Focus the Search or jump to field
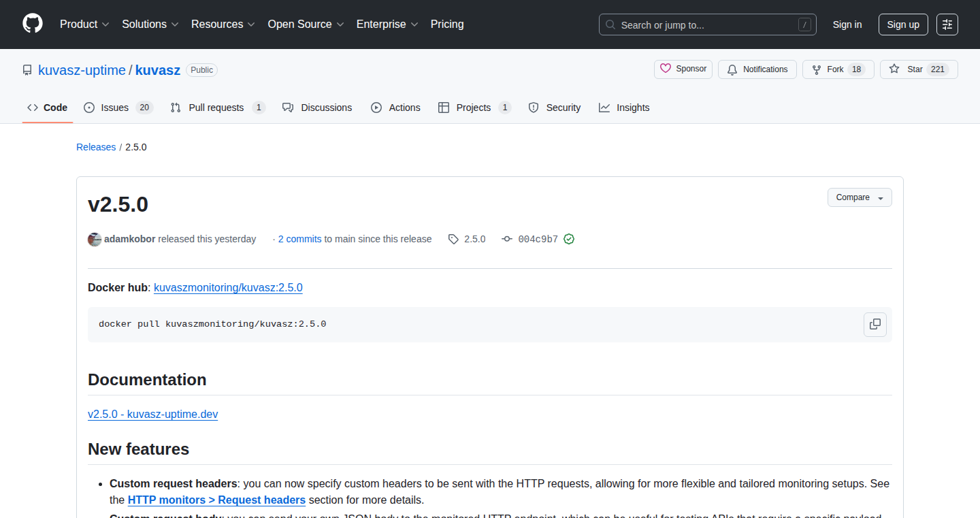This screenshot has height=518, width=980. pos(708,25)
